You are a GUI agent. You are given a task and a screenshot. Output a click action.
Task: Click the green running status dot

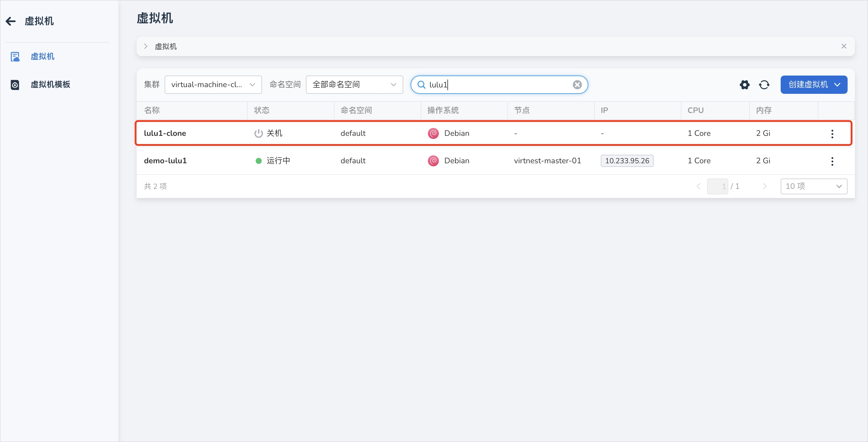258,161
